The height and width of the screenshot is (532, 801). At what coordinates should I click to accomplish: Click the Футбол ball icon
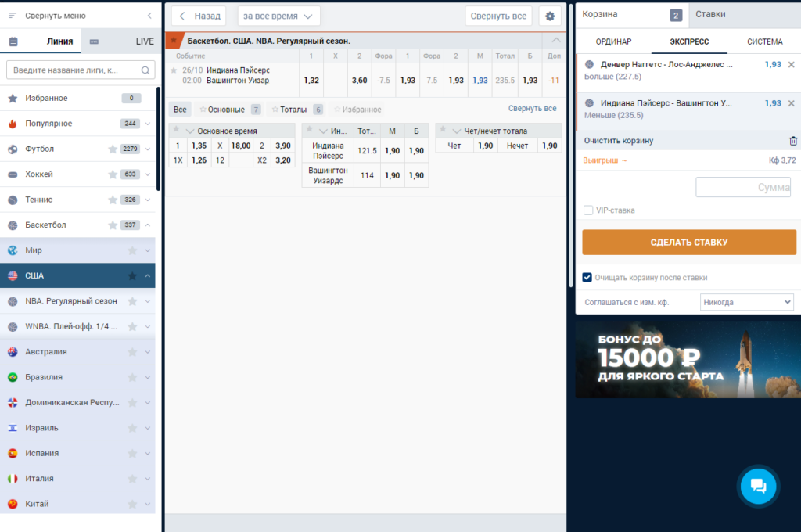coord(13,149)
